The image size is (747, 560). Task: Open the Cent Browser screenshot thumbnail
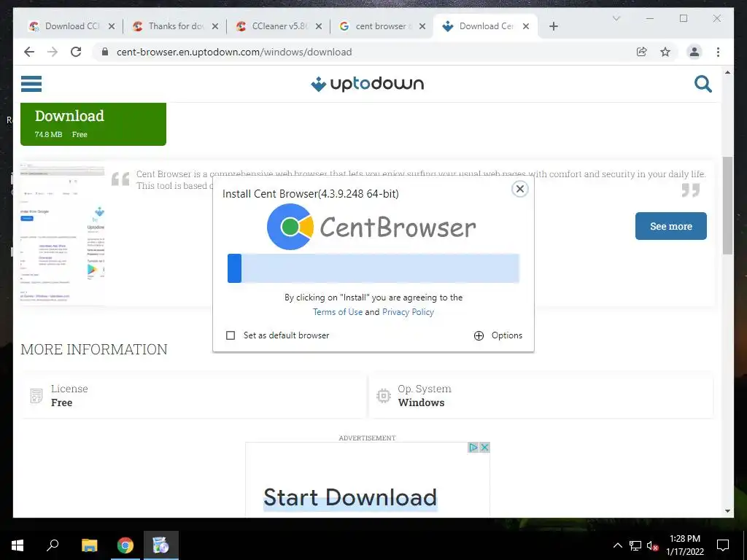(63, 233)
